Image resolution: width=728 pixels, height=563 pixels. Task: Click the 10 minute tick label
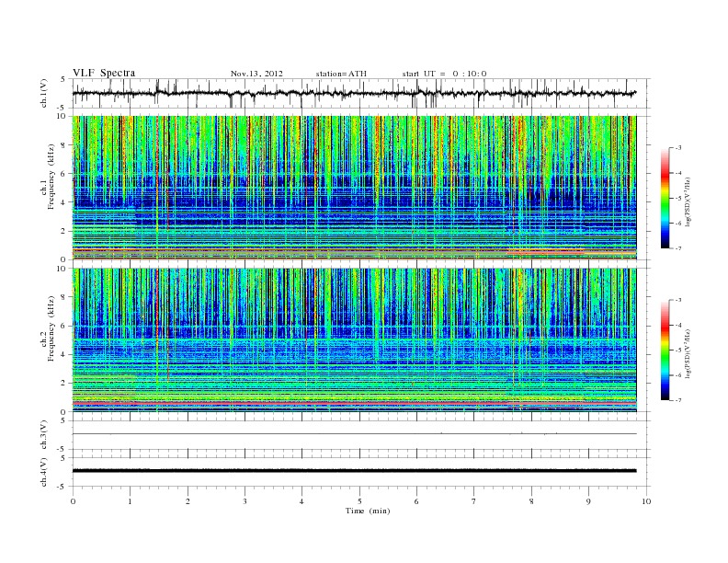tap(646, 501)
